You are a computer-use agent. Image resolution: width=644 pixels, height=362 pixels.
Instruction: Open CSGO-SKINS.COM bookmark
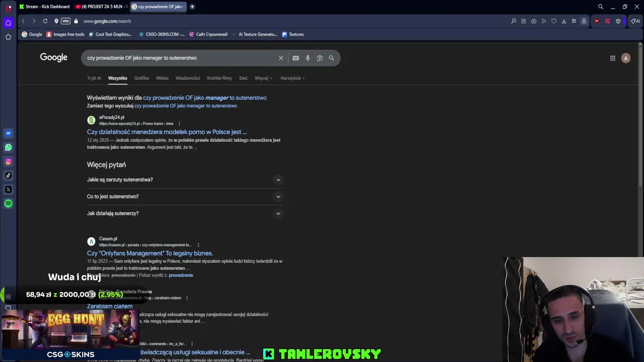tap(162, 34)
